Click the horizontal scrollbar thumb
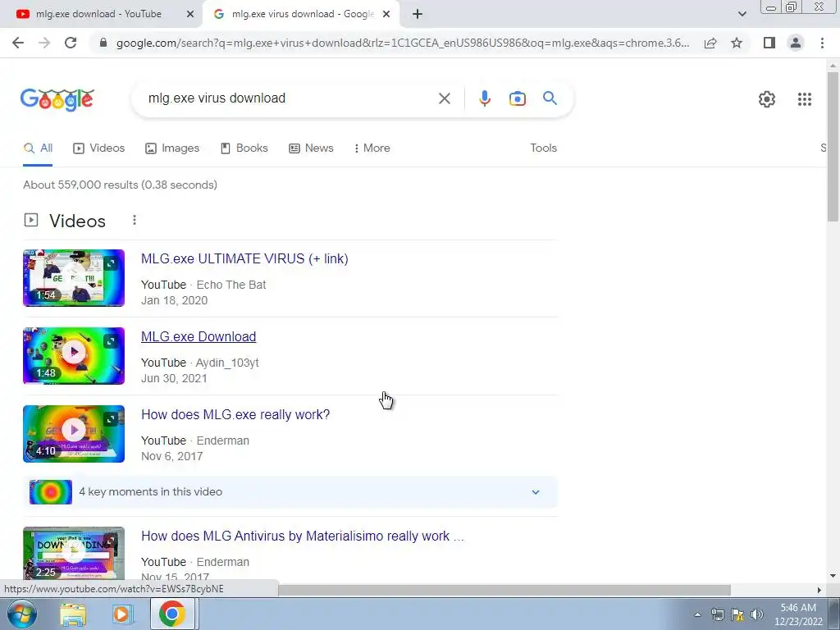This screenshot has width=840, height=630. [504, 590]
